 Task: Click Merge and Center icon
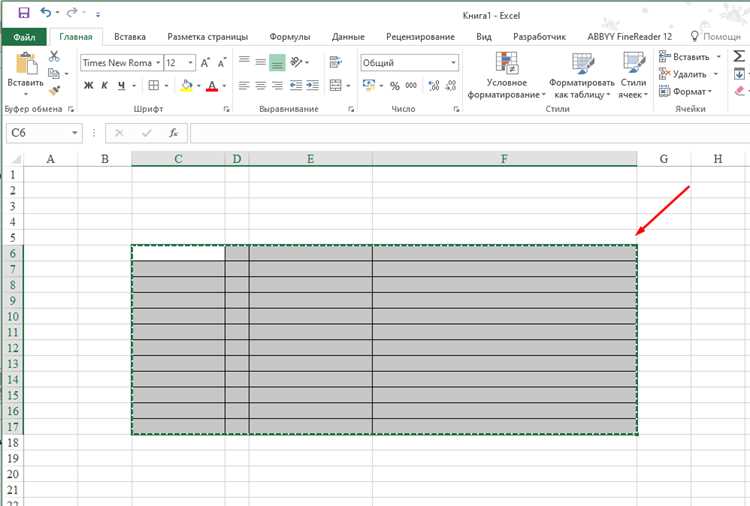pyautogui.click(x=336, y=86)
